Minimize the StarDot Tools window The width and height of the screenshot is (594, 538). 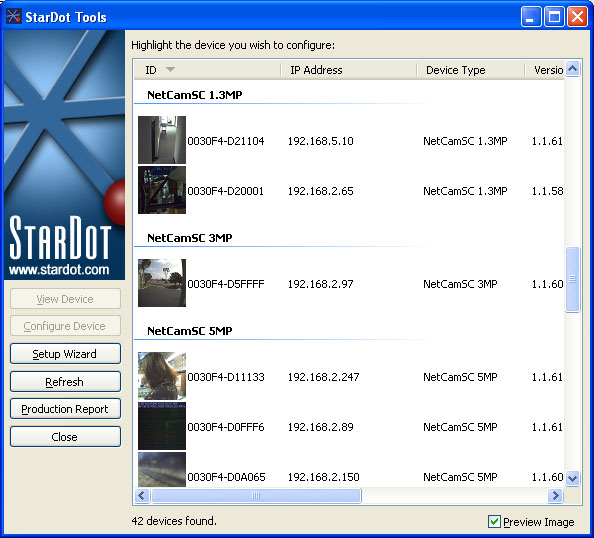531,17
